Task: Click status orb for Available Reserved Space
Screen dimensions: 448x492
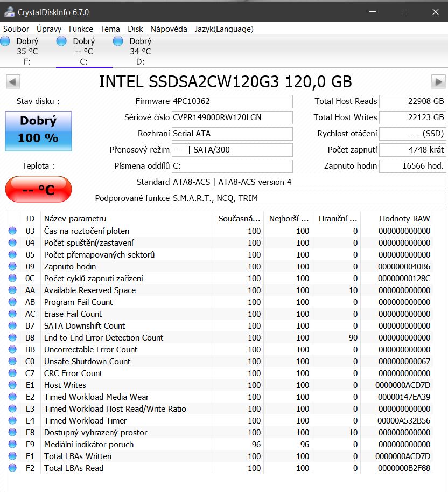Action: 12,290
